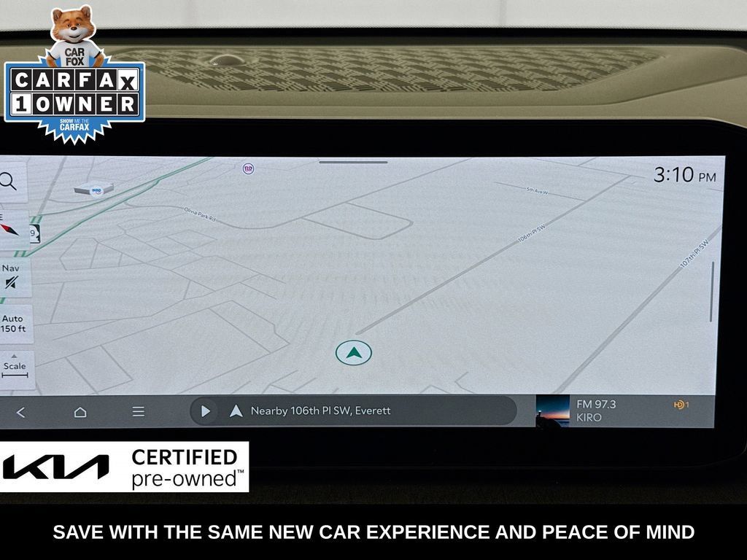This screenshot has height=560, width=747.
Task: Tap the play button in address bar
Action: pos(205,411)
